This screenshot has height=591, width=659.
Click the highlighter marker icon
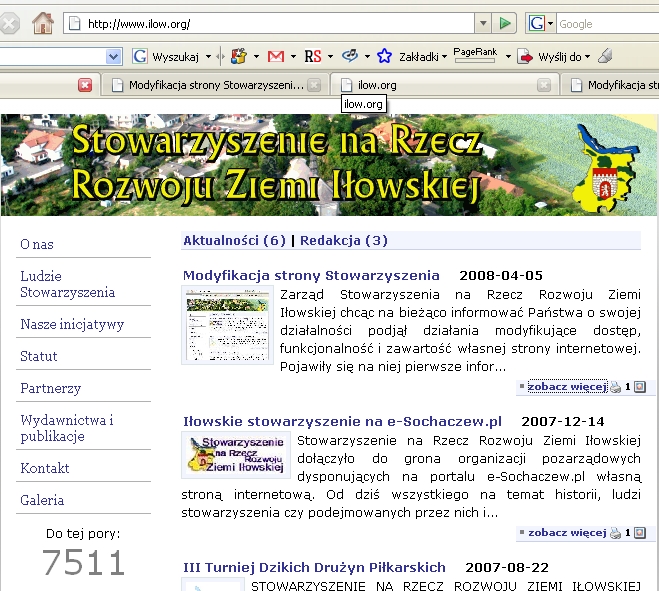605,55
